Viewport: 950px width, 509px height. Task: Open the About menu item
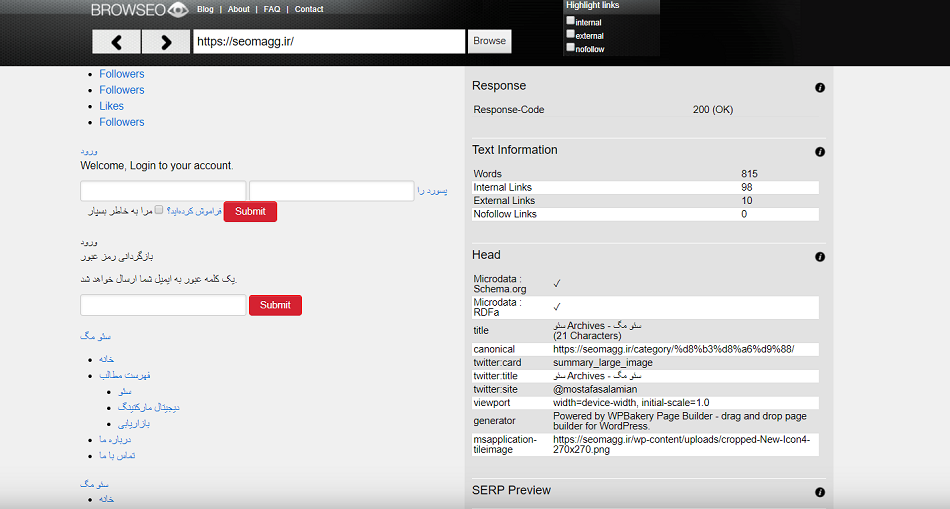click(239, 10)
